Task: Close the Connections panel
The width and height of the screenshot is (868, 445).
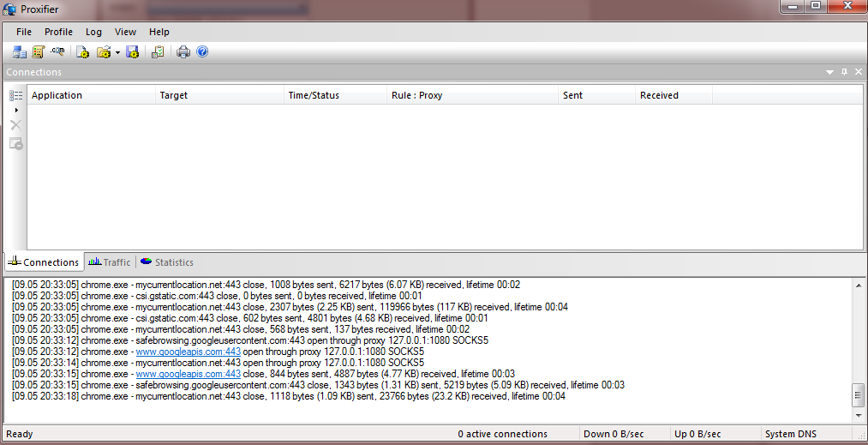Action: 859,72
